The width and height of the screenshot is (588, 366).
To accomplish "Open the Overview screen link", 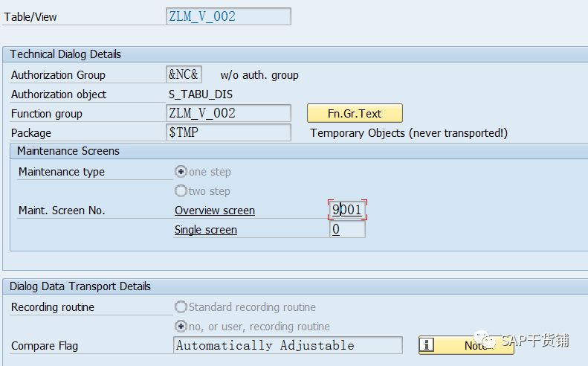I will (214, 211).
